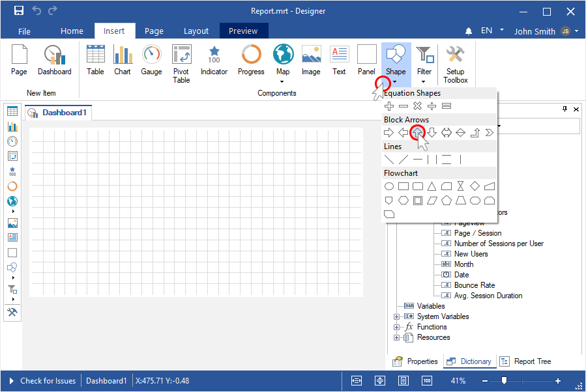The image size is (586, 392).
Task: Click the zoom slider handle
Action: [x=504, y=380]
